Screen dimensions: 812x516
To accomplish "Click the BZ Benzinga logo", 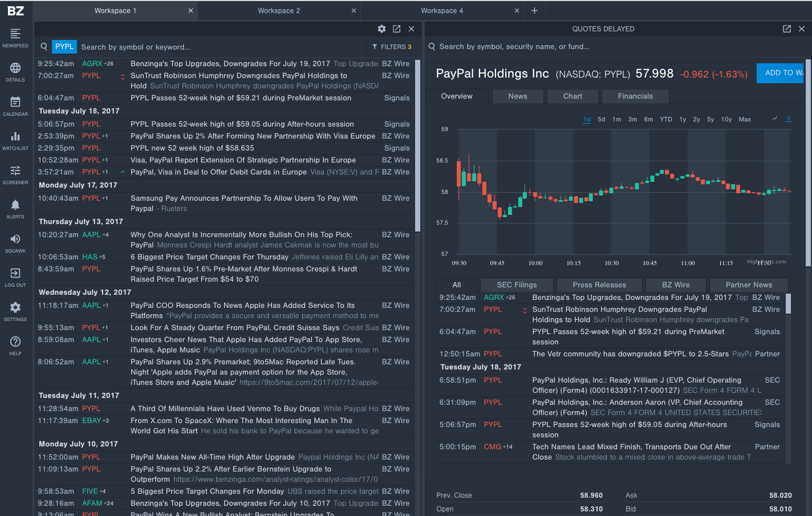I will [x=15, y=11].
